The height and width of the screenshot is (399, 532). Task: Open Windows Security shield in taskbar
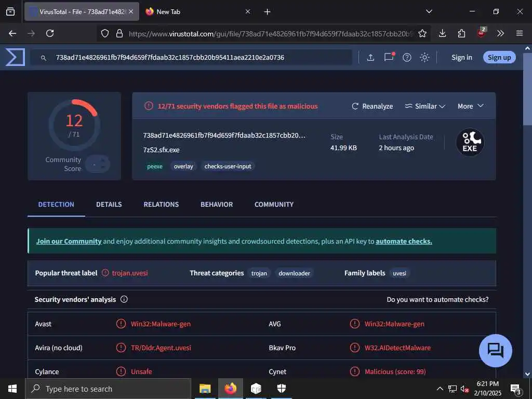tap(282, 388)
